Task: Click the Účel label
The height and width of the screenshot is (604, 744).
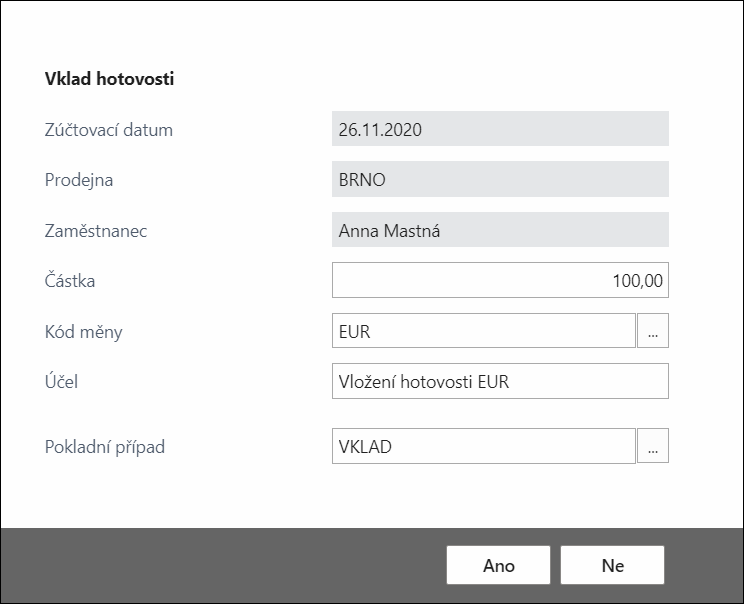Action: click(61, 381)
